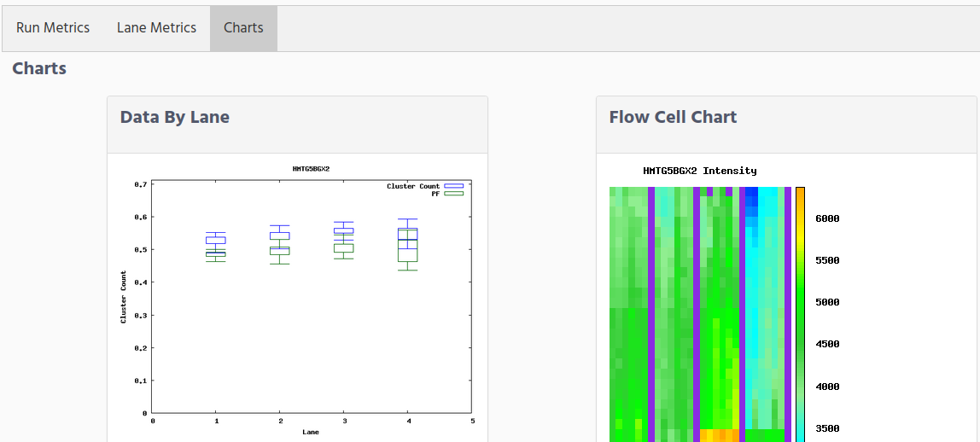980x442 pixels.
Task: Click the intensity color scale bar
Action: 800,315
